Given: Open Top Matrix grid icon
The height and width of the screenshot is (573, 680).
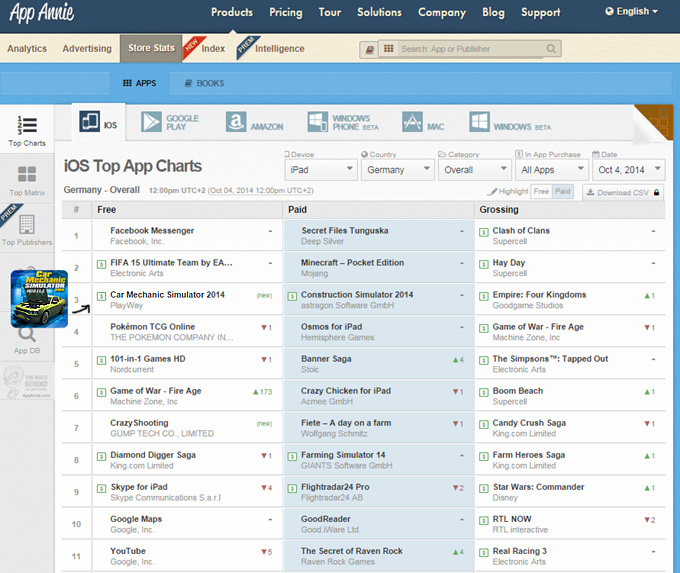Looking at the screenshot, I should click(27, 174).
